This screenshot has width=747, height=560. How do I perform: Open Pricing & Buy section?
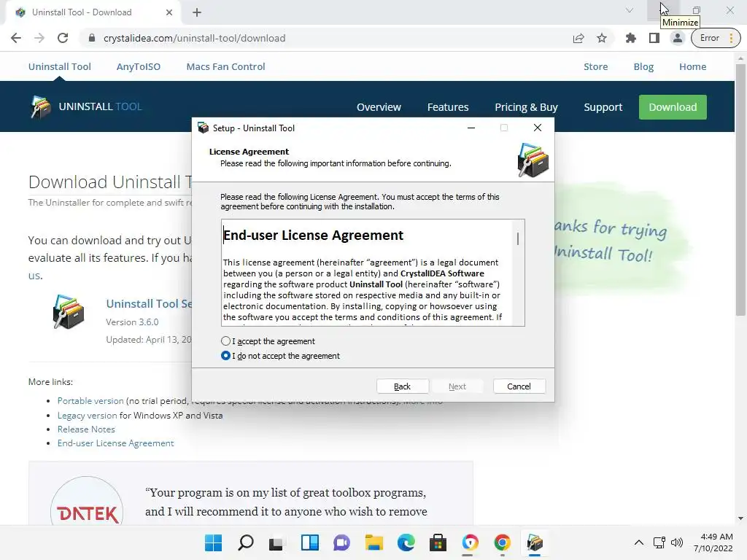[526, 107]
